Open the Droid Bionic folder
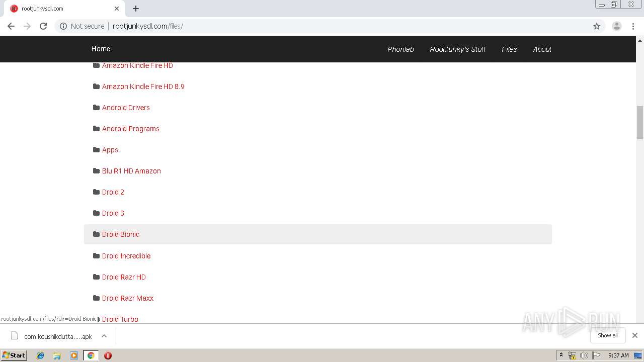The width and height of the screenshot is (644, 362). click(x=121, y=234)
